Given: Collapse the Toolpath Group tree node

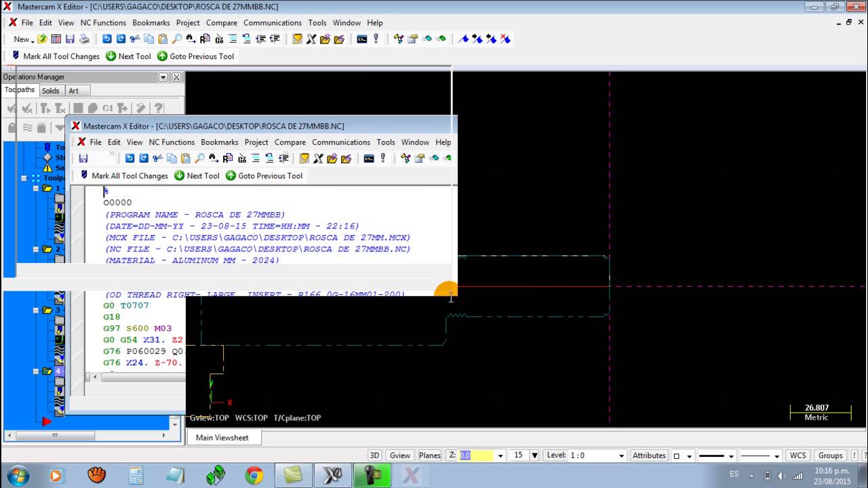Looking at the screenshot, I should (24, 178).
